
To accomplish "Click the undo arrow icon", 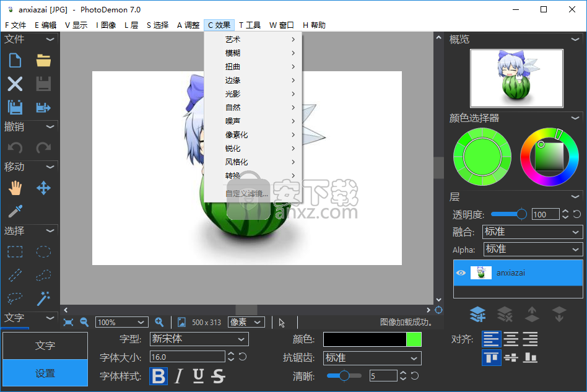I will click(15, 148).
